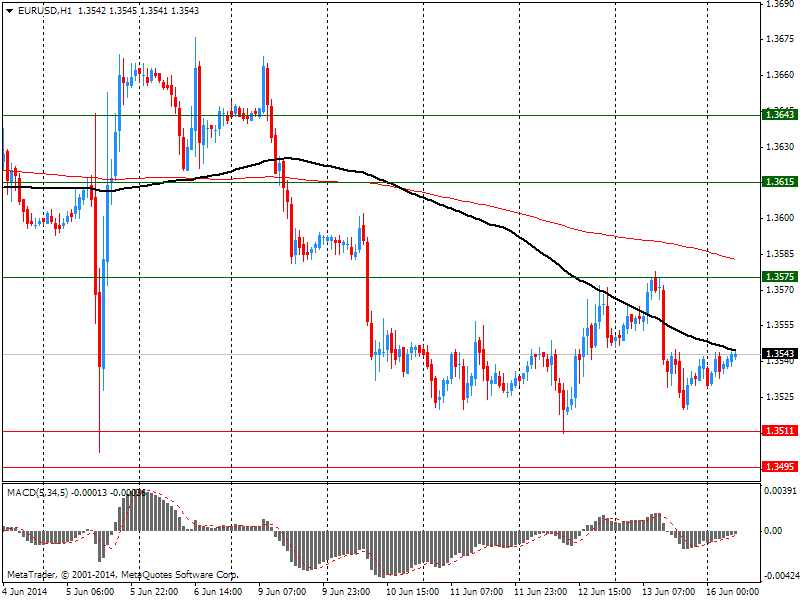This screenshot has width=800, height=600.
Task: Click the MetaTrader copyright notice text
Action: coord(122,575)
